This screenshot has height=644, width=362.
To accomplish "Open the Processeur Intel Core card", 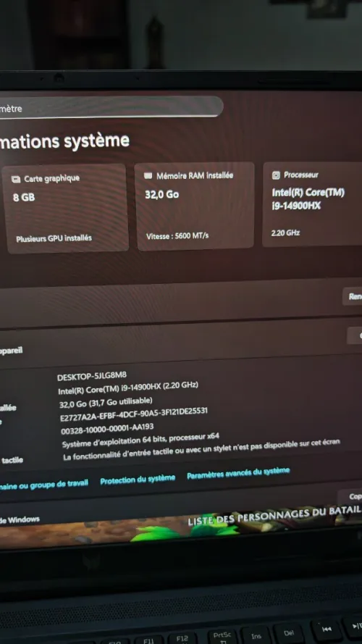I will pos(312,204).
